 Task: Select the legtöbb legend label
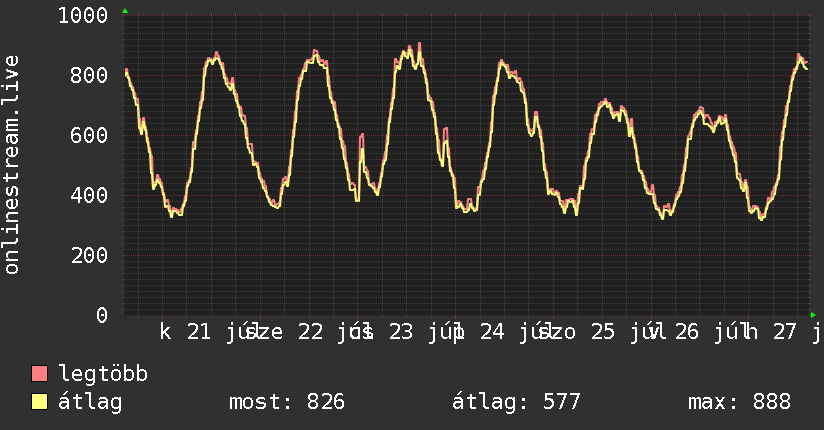(104, 374)
